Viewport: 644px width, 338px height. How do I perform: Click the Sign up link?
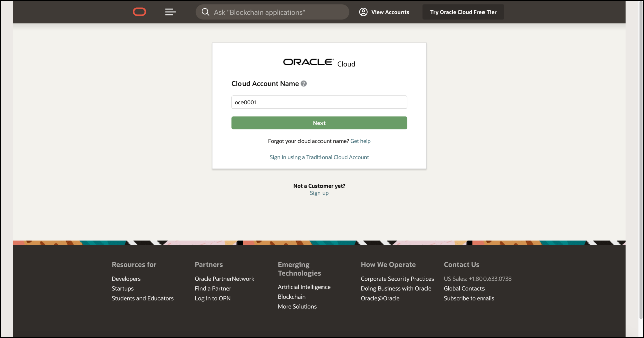pyautogui.click(x=319, y=193)
